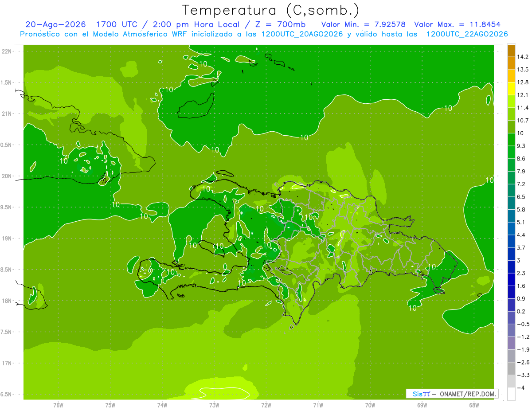The image size is (532, 411).
Task: Click the "-0.5" colorbar legend value
Action: [x=523, y=324]
